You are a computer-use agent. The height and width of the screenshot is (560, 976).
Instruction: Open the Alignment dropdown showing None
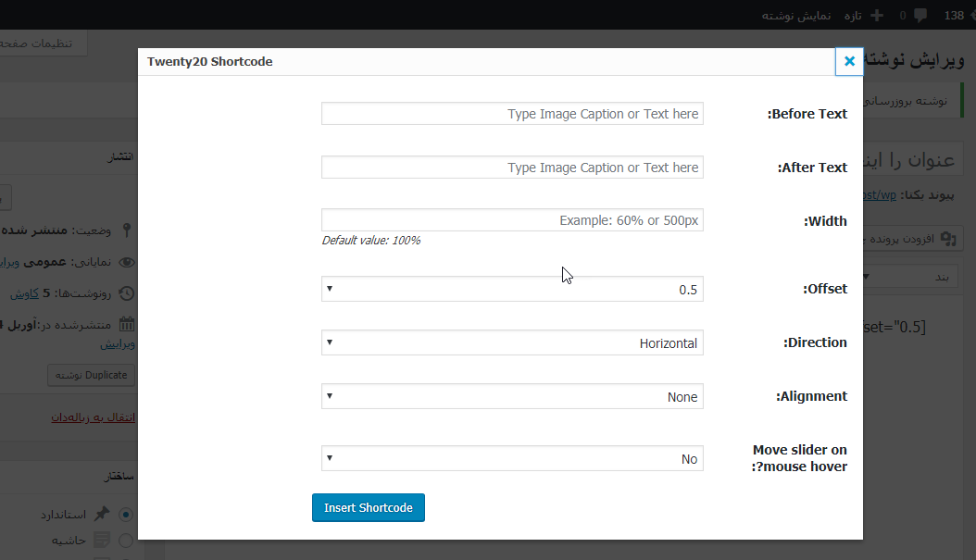[512, 396]
